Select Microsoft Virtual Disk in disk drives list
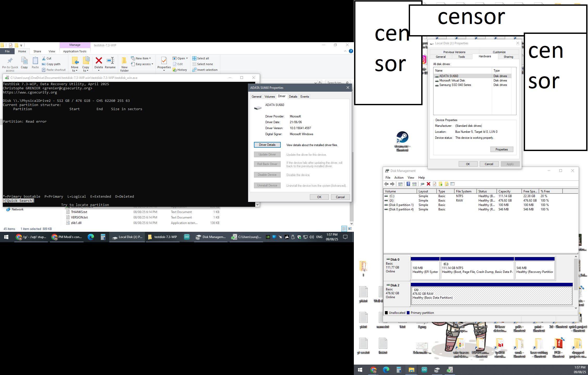 point(473,80)
